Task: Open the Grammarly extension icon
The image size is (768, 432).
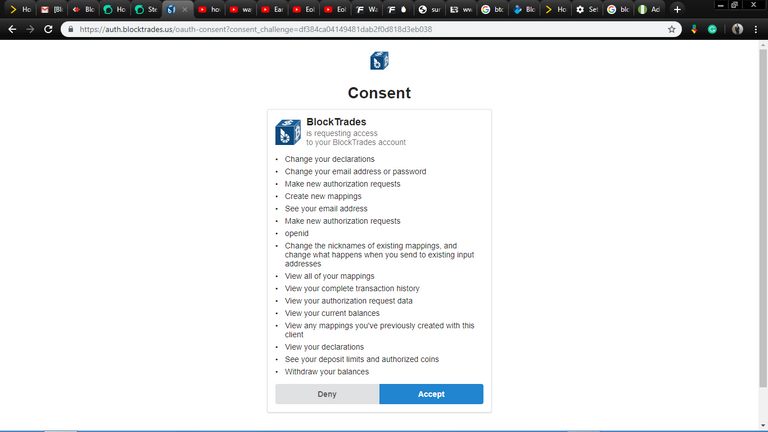Action: [712, 29]
